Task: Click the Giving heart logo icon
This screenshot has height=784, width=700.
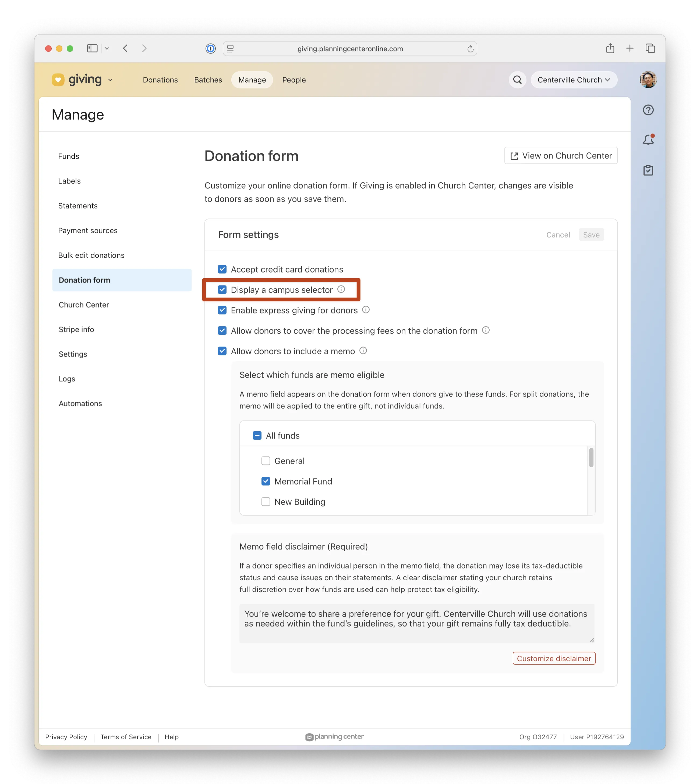Action: [58, 80]
